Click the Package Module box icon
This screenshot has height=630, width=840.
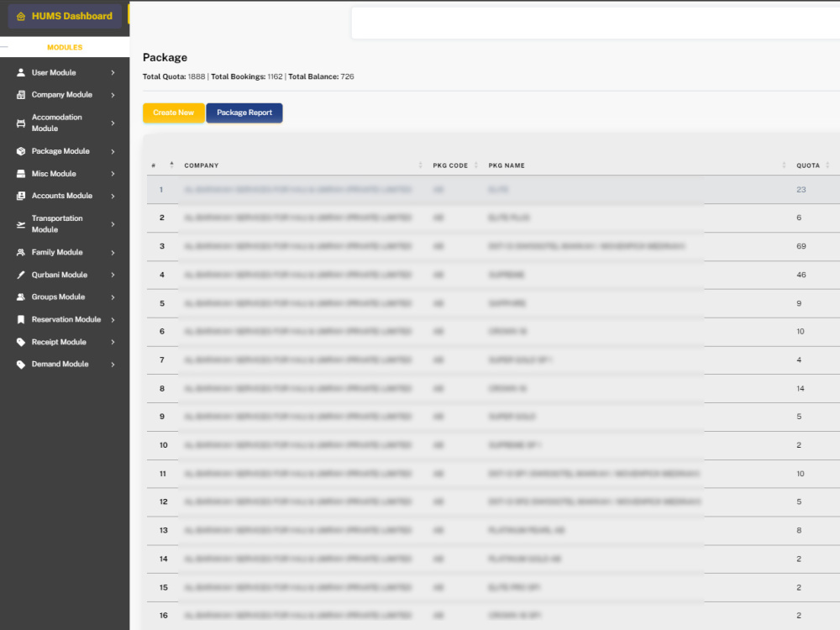pos(21,151)
